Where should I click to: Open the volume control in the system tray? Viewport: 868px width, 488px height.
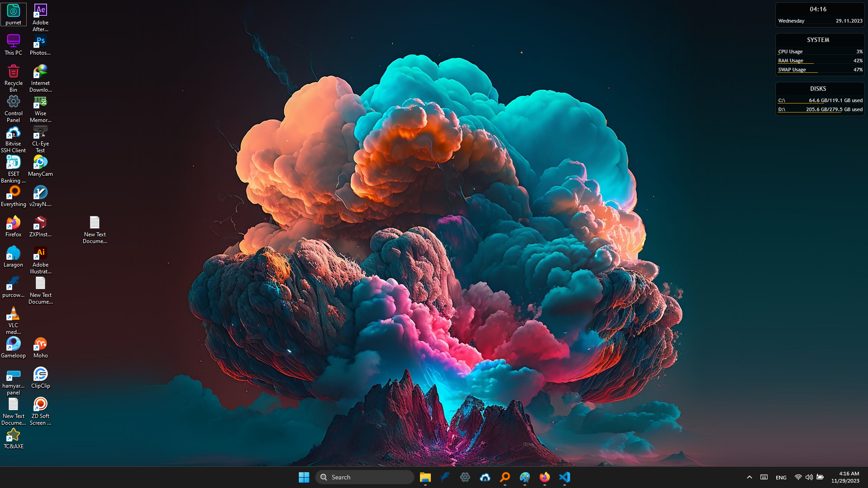pos(809,477)
